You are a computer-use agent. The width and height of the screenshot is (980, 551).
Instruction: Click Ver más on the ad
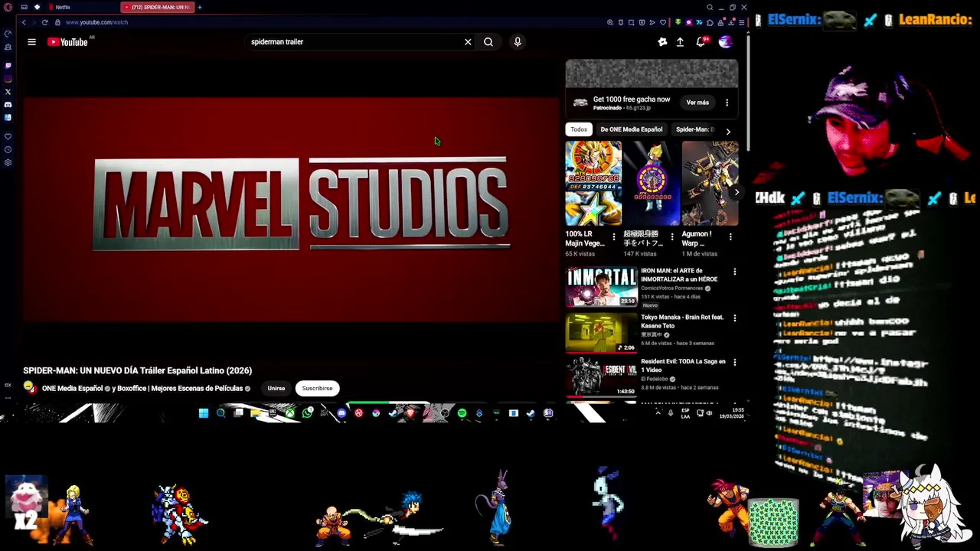coord(697,103)
